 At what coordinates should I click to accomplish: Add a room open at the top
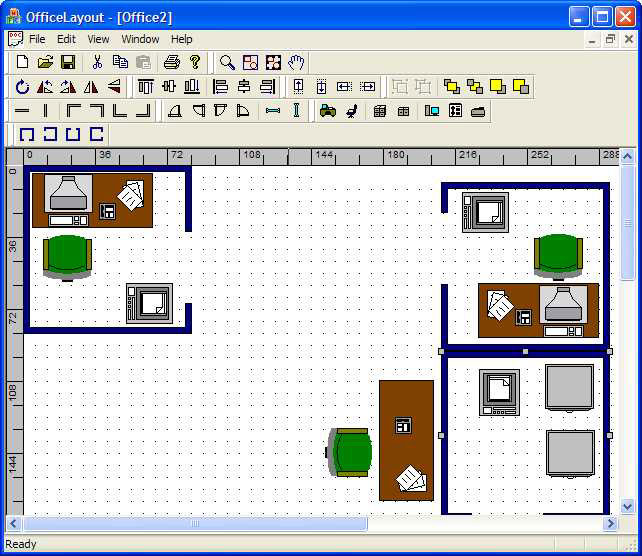[x=73, y=134]
